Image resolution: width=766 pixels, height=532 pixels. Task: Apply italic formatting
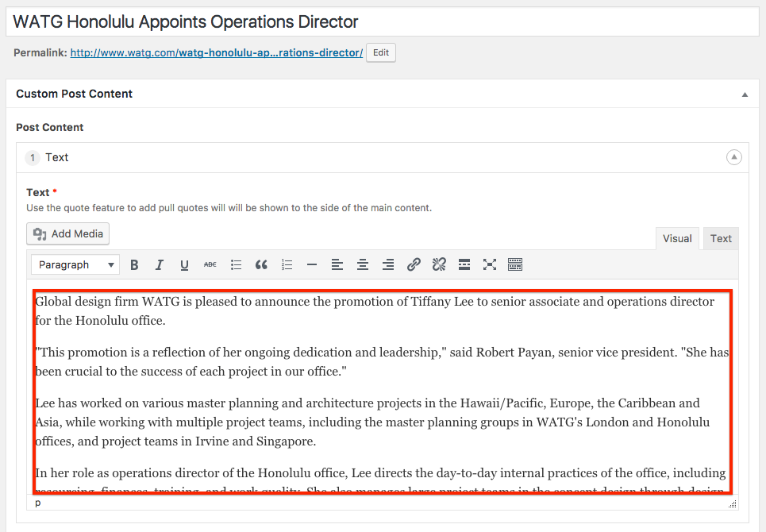tap(160, 265)
